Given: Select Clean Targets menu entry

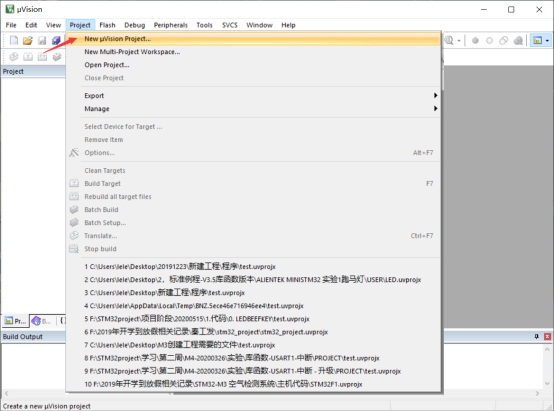Looking at the screenshot, I should pyautogui.click(x=253, y=170).
